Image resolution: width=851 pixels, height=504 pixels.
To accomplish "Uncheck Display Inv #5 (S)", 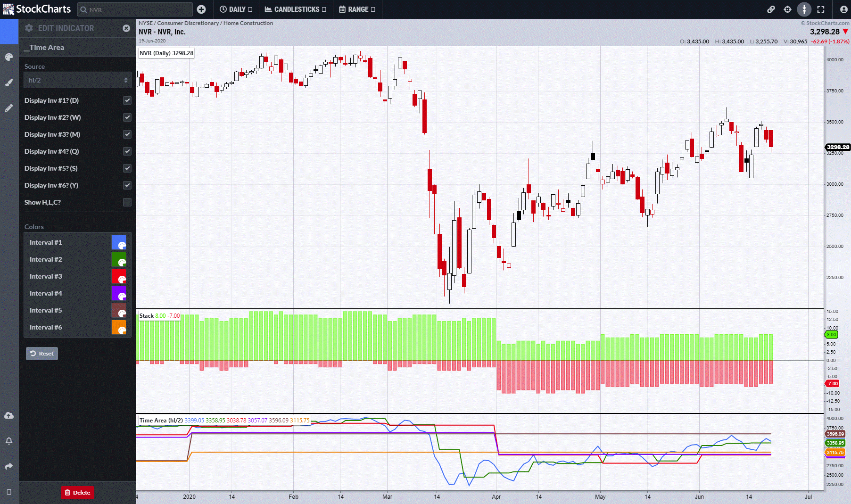I will (x=127, y=168).
